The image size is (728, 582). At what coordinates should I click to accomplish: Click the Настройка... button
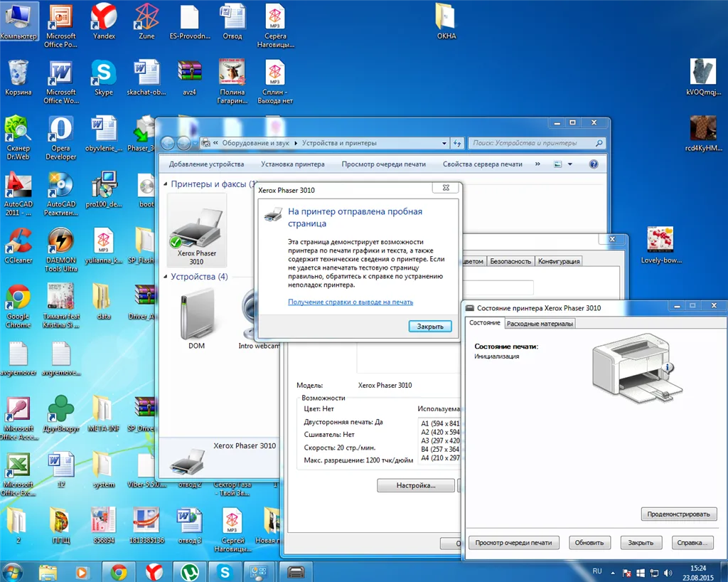pos(416,485)
